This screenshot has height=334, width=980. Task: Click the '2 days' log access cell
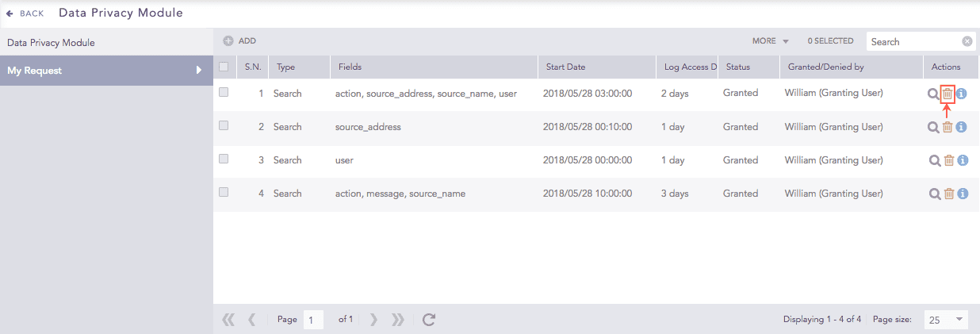click(675, 94)
